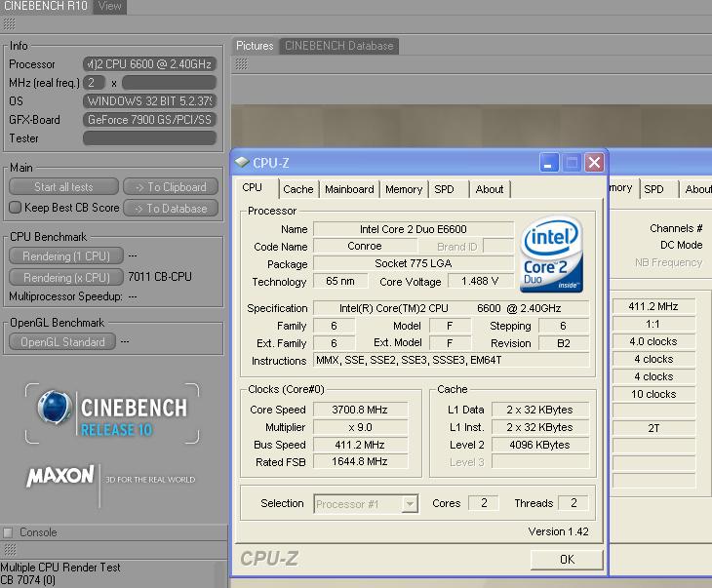Image resolution: width=712 pixels, height=588 pixels.
Task: Open the CINEBENCH R10 menu
Action: coord(46,7)
